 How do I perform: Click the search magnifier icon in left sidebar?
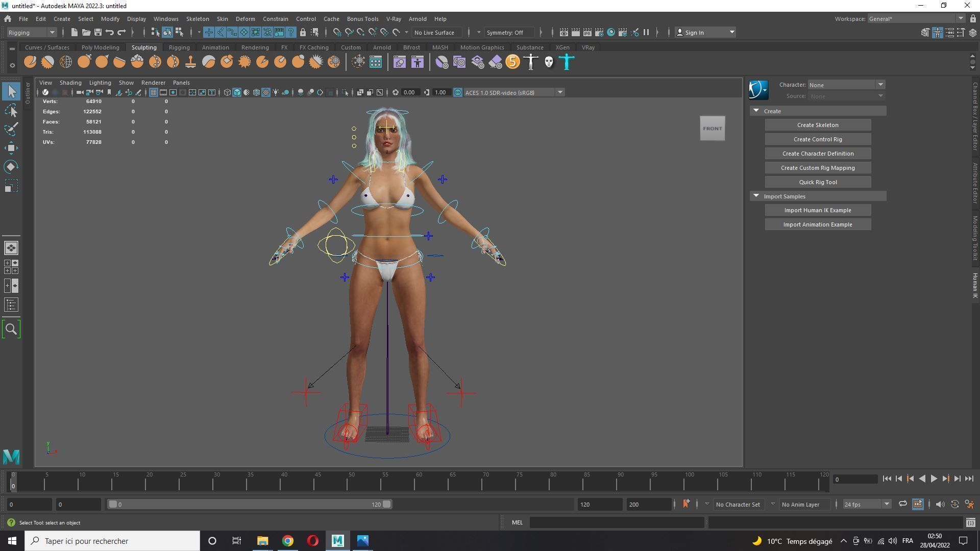11,330
